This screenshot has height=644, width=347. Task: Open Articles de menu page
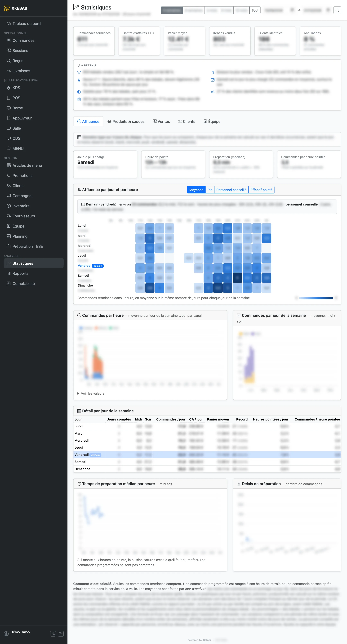34,165
